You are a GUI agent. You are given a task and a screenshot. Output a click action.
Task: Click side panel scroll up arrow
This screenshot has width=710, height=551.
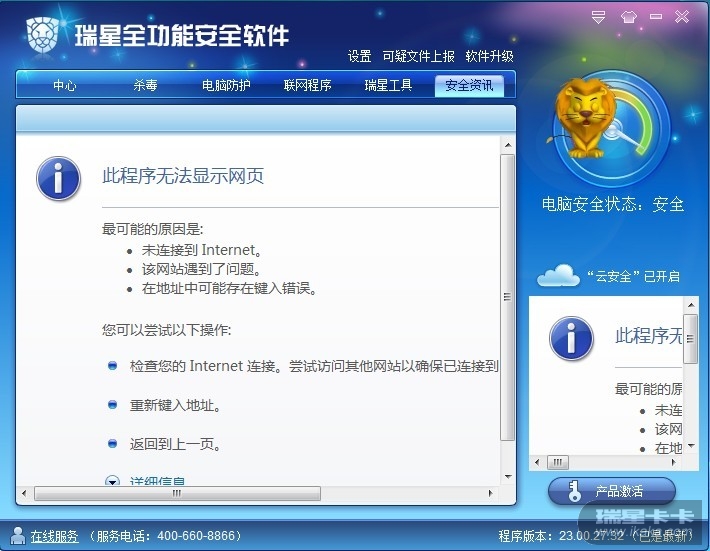(x=691, y=305)
